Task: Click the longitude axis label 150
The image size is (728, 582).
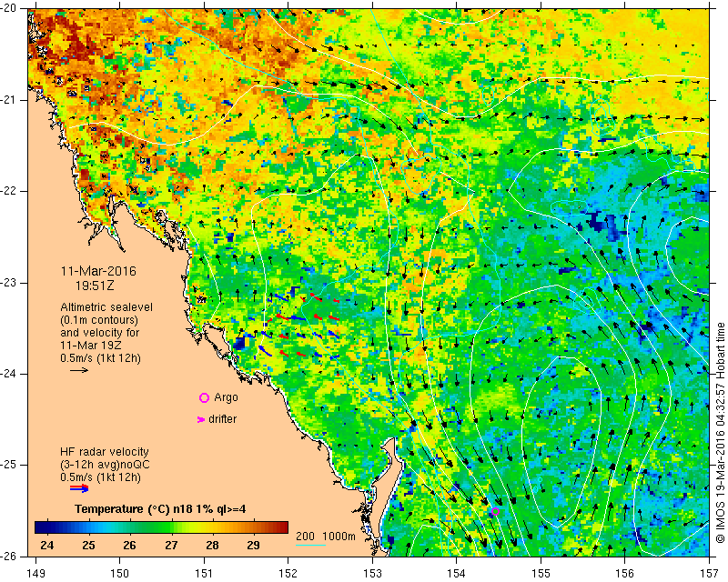Action: click(120, 574)
